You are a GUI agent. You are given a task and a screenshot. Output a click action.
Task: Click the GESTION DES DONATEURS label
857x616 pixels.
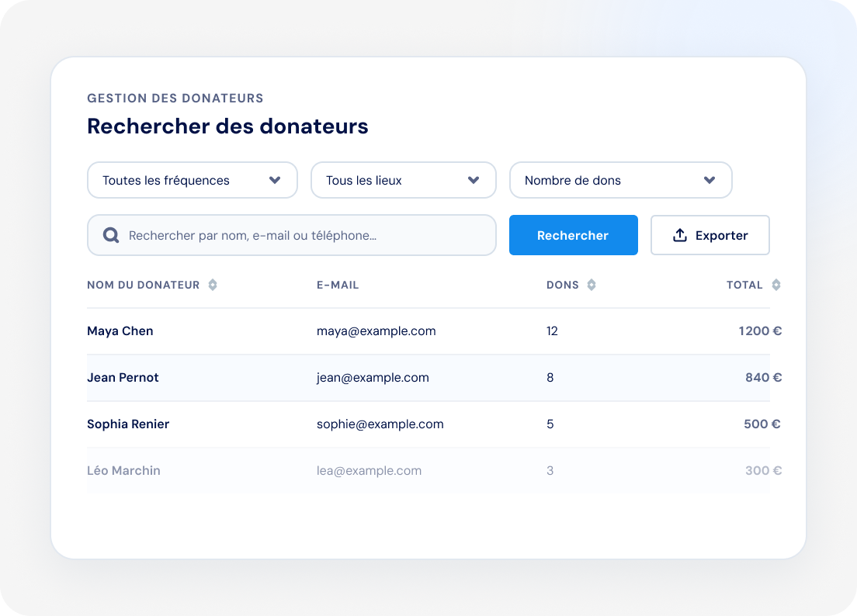click(x=175, y=99)
